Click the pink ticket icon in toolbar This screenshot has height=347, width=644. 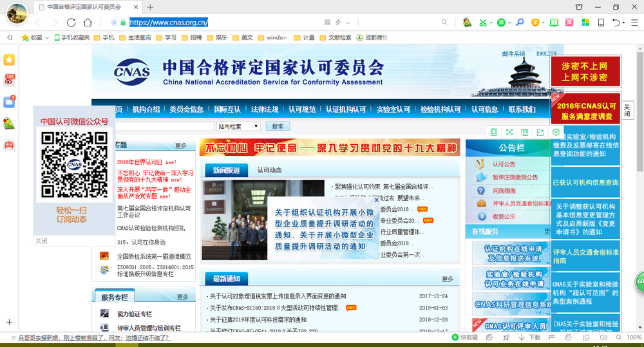(569, 23)
